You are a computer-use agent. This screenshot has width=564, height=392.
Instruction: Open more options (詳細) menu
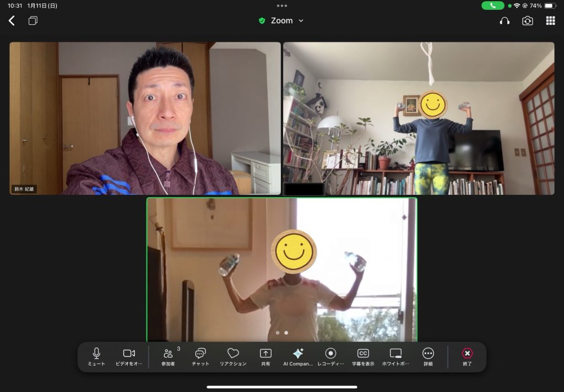tap(428, 356)
